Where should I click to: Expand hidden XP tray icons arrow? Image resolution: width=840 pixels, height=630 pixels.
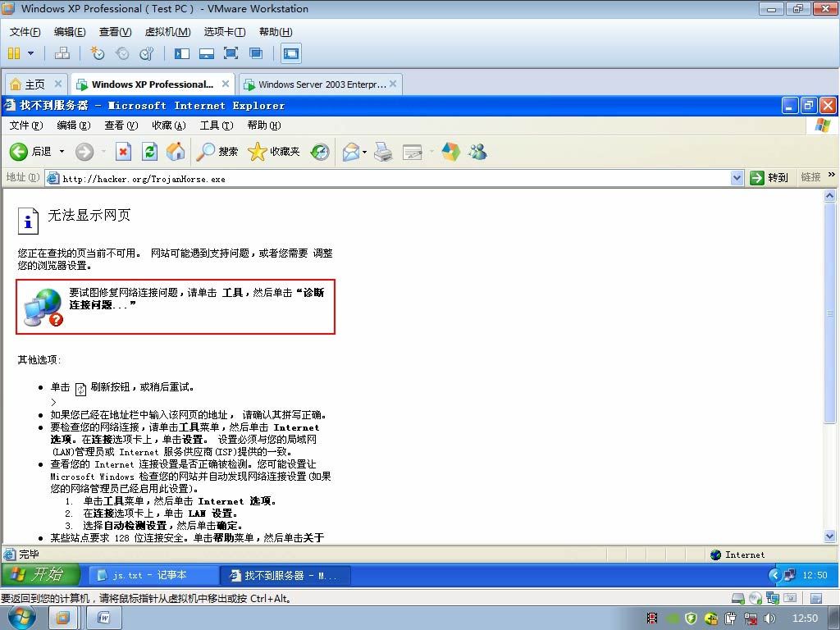coord(774,575)
